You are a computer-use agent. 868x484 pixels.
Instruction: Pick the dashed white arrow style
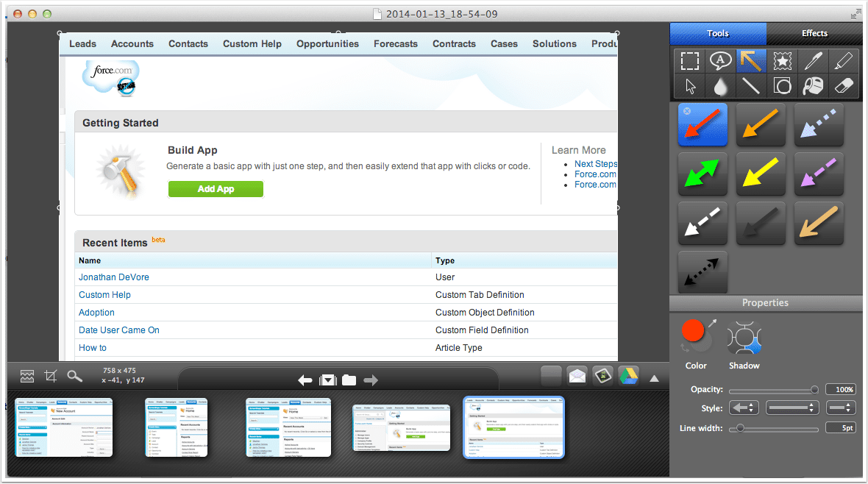click(x=702, y=224)
